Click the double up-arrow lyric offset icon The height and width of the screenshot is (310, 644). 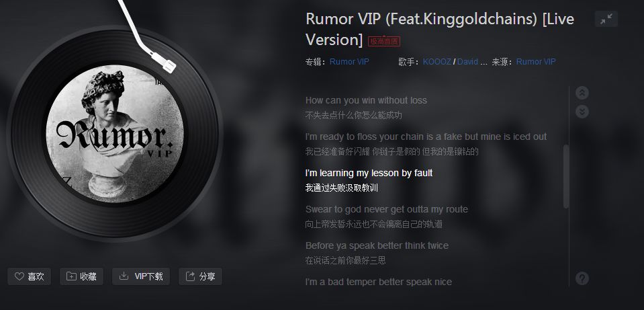582,93
